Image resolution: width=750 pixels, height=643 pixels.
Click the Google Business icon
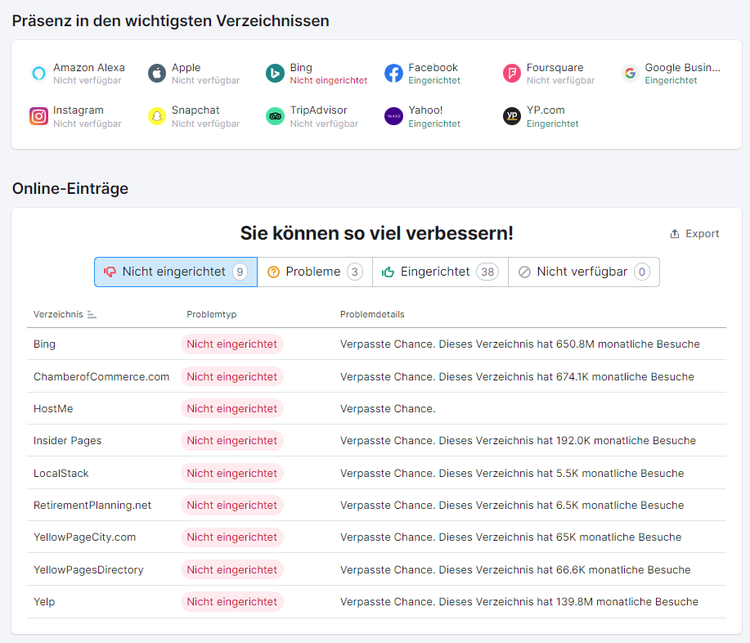(x=630, y=73)
